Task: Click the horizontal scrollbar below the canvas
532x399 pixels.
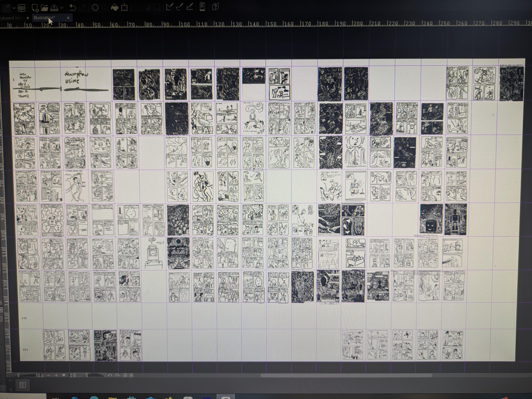Action: tap(346, 375)
